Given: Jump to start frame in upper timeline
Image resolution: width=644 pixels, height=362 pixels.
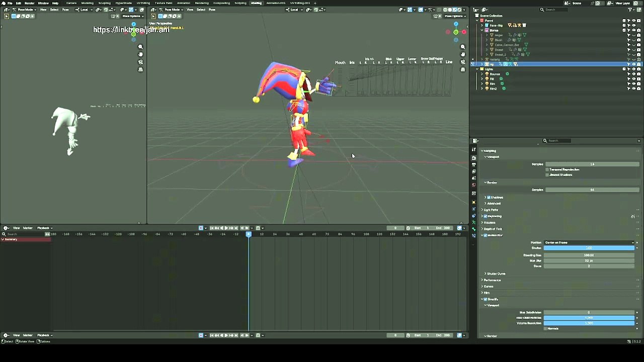Looking at the screenshot, I should coord(212,228).
